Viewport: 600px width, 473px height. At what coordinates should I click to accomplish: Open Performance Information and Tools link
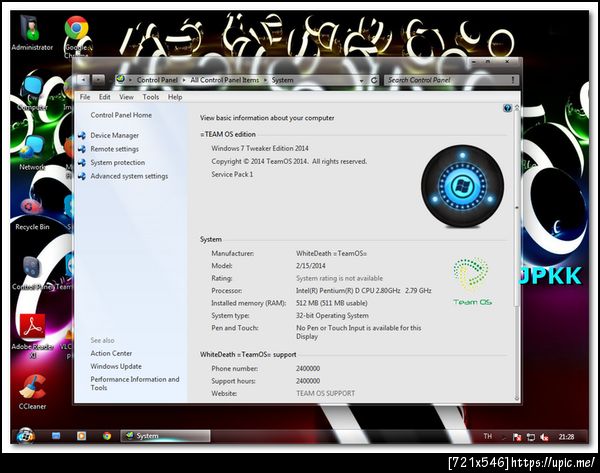coord(135,383)
